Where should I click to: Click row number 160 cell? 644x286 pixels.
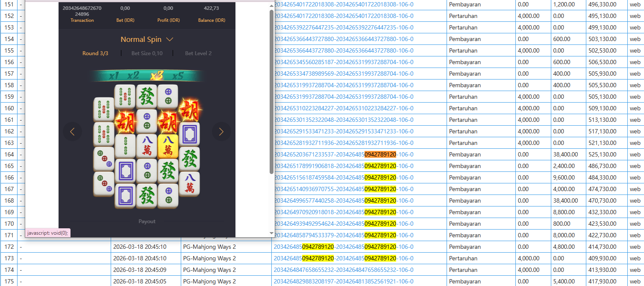9,108
